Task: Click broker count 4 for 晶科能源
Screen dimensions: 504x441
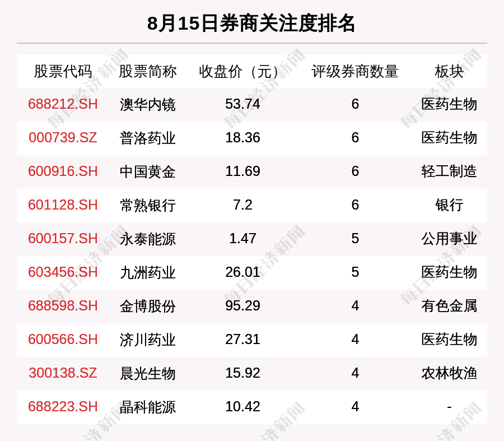Action: 355,407
